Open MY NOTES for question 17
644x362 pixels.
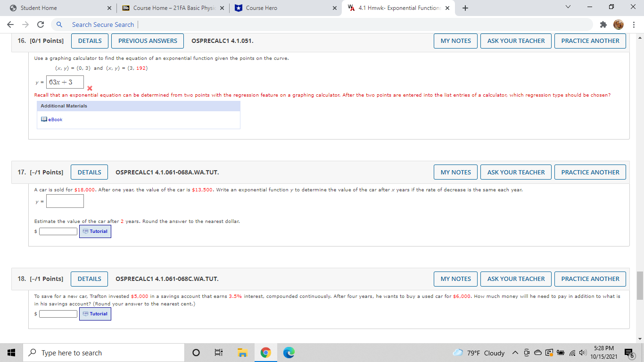(456, 172)
